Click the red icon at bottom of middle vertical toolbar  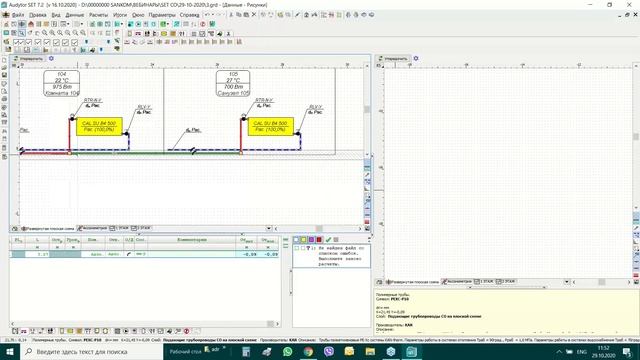[367, 222]
